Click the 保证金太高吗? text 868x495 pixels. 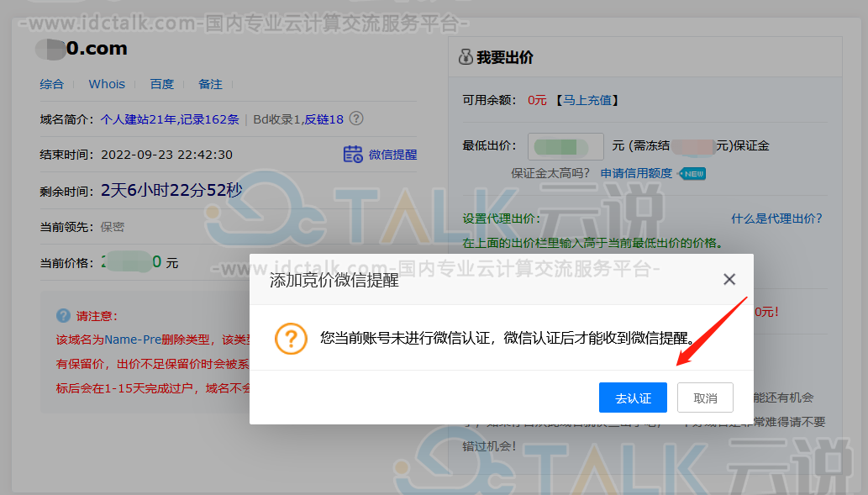point(550,173)
